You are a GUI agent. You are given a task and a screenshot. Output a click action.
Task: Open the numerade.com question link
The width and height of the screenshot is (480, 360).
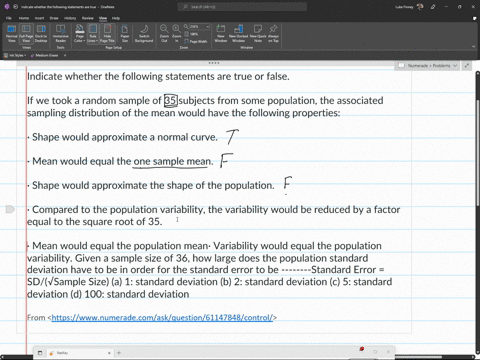(x=162, y=318)
